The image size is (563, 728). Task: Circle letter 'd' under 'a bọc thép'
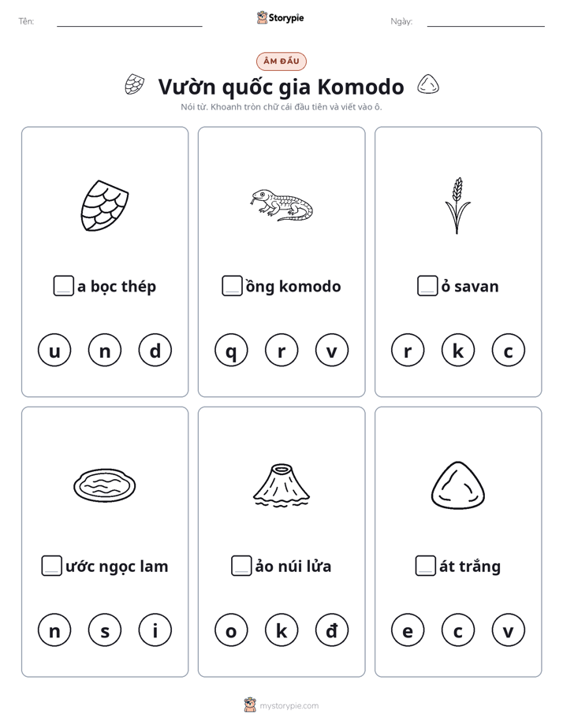pos(155,350)
